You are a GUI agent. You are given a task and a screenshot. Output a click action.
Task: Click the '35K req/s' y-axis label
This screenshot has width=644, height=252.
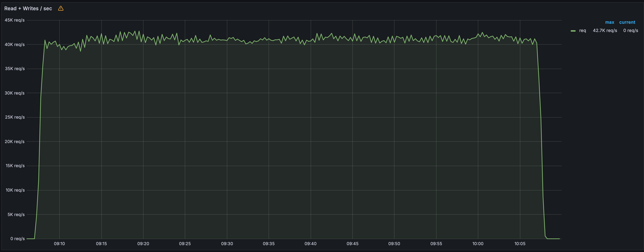[x=15, y=68]
